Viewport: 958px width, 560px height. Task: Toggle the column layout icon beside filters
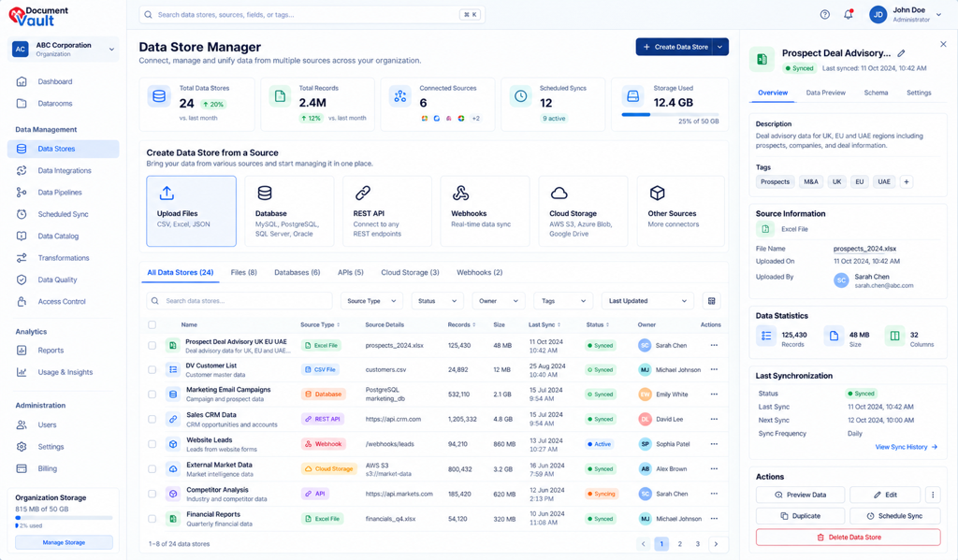(x=711, y=300)
